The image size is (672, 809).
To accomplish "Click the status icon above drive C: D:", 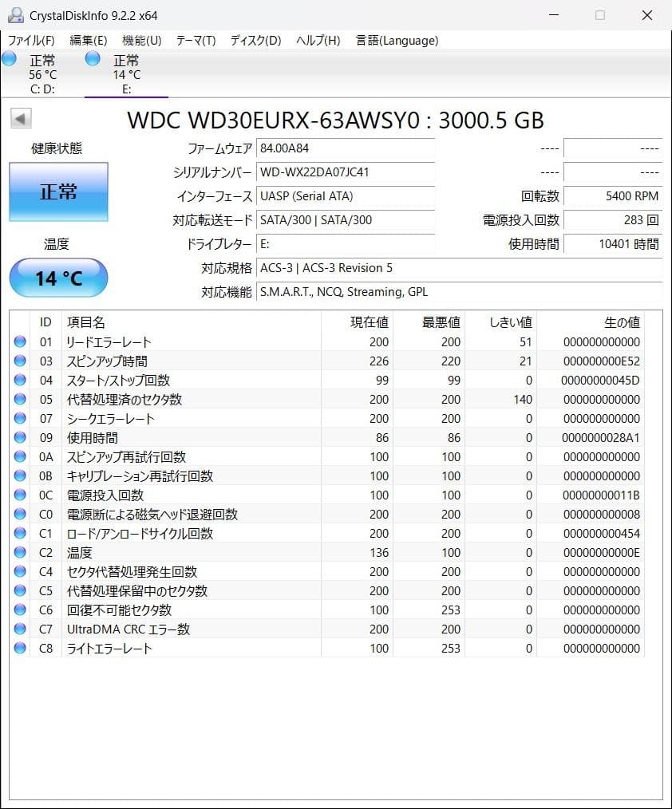I will [x=9, y=58].
